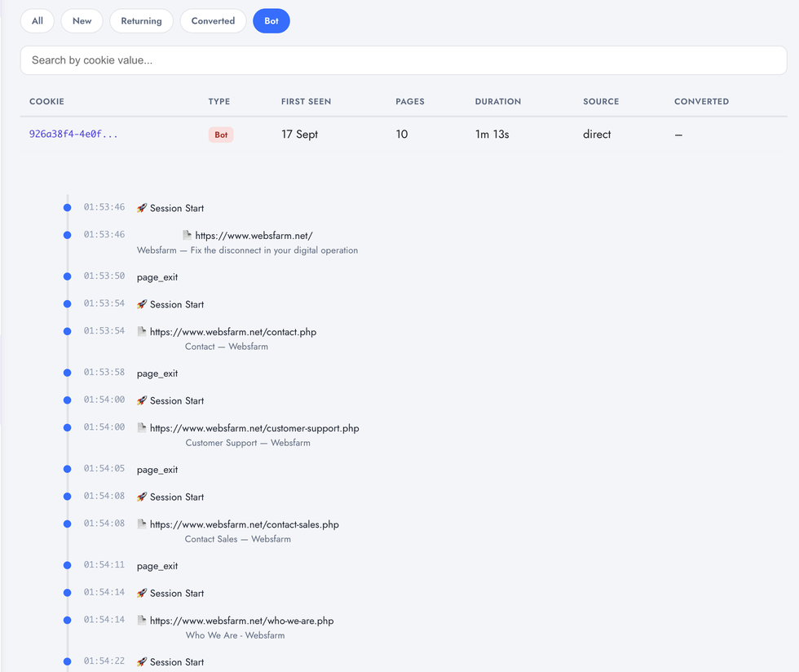799x672 pixels.
Task: Click the page_exit event at 01:54:05
Action: click(x=157, y=470)
